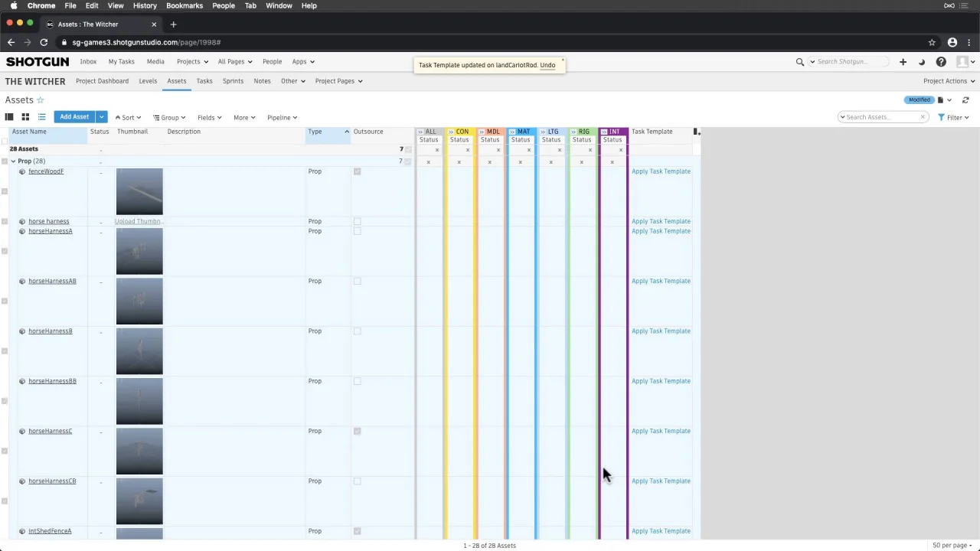This screenshot has width=980, height=551.
Task: Open the Add Asset dropdown arrow
Action: (101, 117)
